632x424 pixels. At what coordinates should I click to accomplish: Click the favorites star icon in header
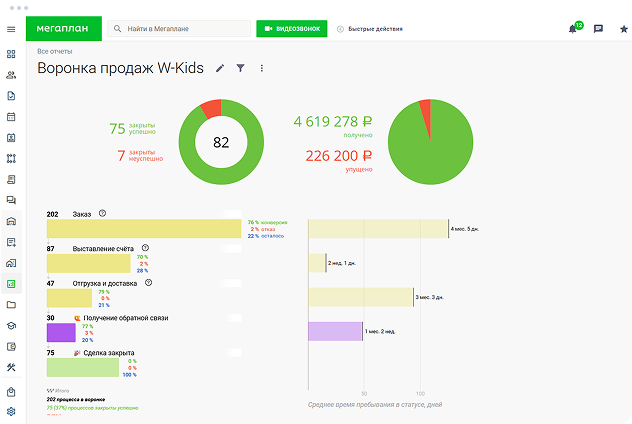pos(624,29)
